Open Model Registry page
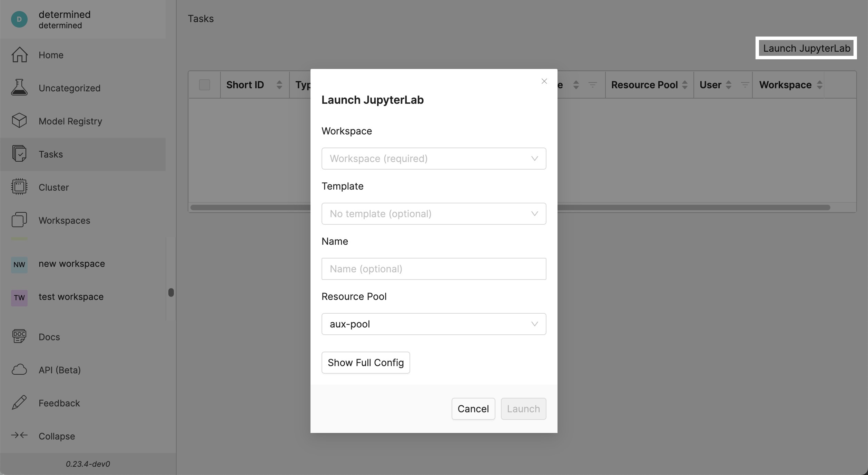This screenshot has width=868, height=475. pos(83,121)
